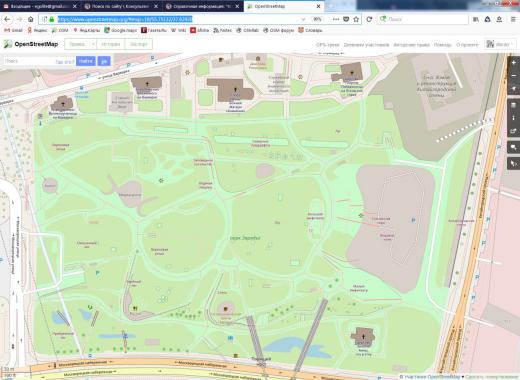Open the Export tab in OpenStreetMap
Viewport: 520px width, 380px height.
pos(138,44)
